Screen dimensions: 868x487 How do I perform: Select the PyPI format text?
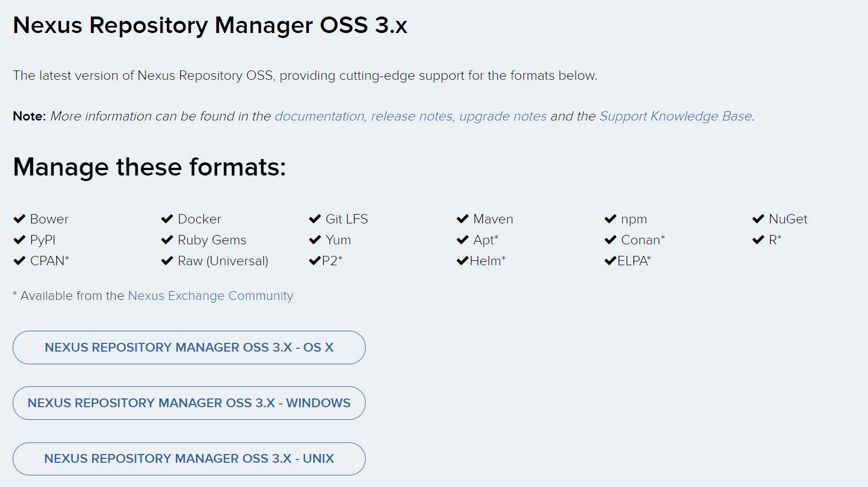[x=43, y=240]
